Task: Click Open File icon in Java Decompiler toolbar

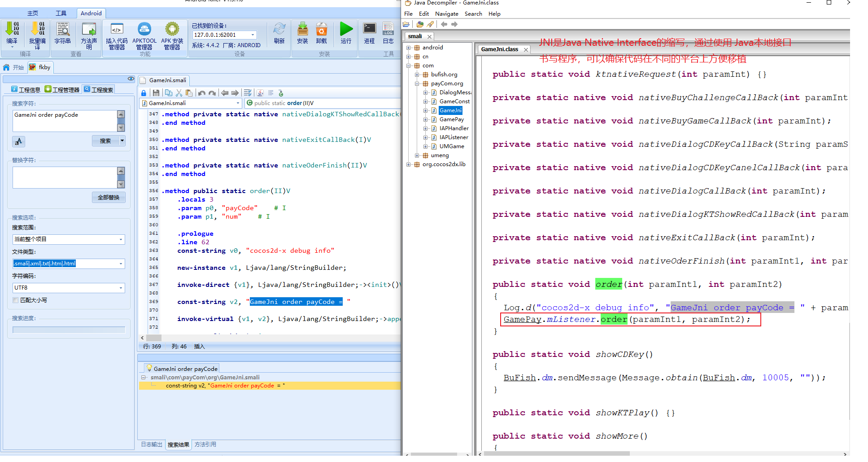Action: click(x=406, y=24)
